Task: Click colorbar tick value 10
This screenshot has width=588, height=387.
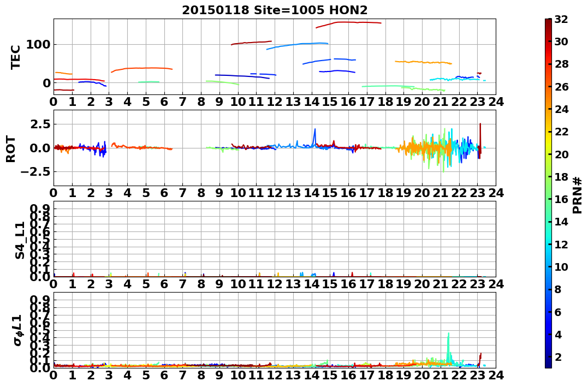Action: (561, 266)
